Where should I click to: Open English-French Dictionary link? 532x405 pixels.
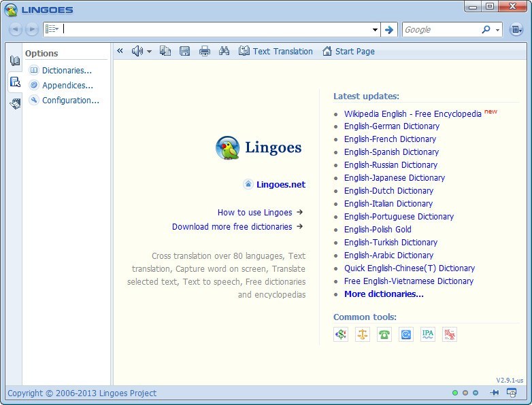click(390, 139)
